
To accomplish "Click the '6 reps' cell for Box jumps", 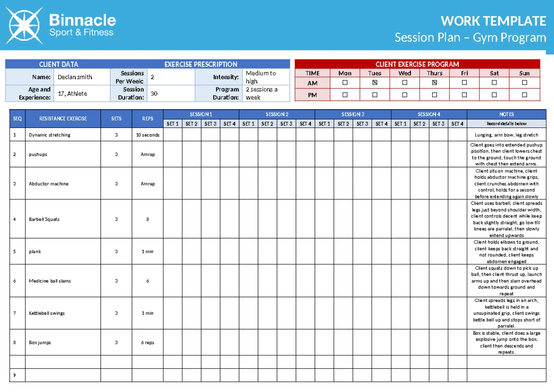I will pyautogui.click(x=148, y=343).
